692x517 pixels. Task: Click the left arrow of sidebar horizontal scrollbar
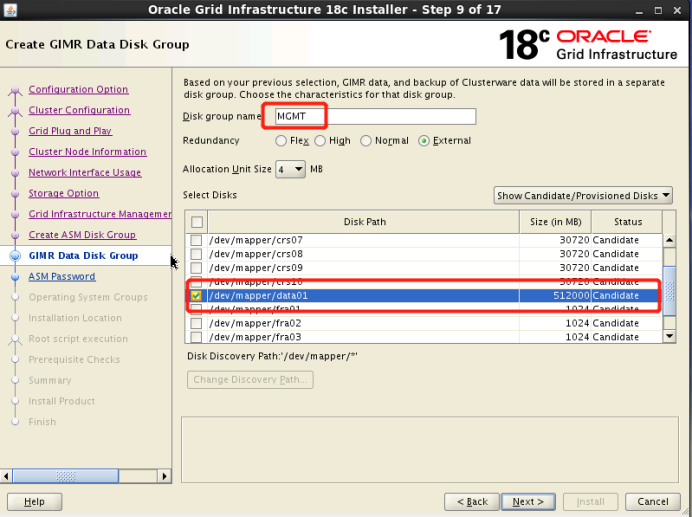pyautogui.click(x=7, y=475)
